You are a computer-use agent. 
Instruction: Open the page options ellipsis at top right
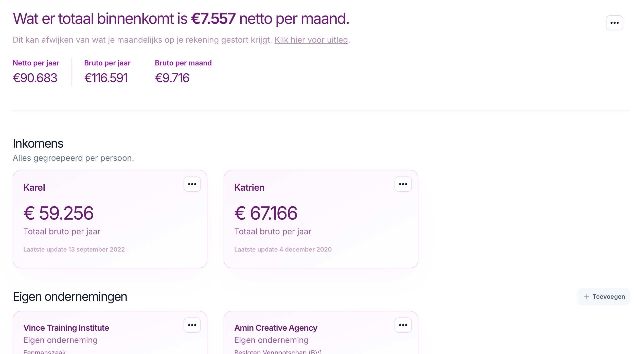(x=615, y=23)
